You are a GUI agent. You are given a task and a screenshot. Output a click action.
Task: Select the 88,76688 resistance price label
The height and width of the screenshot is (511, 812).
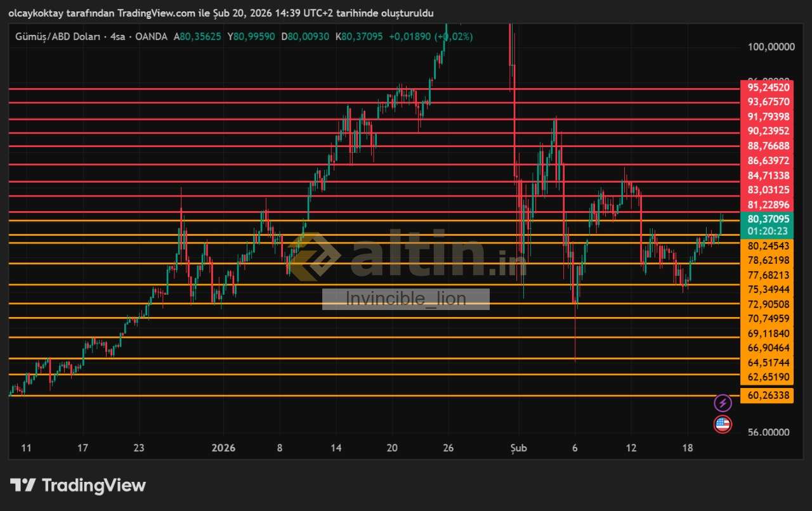(x=768, y=146)
